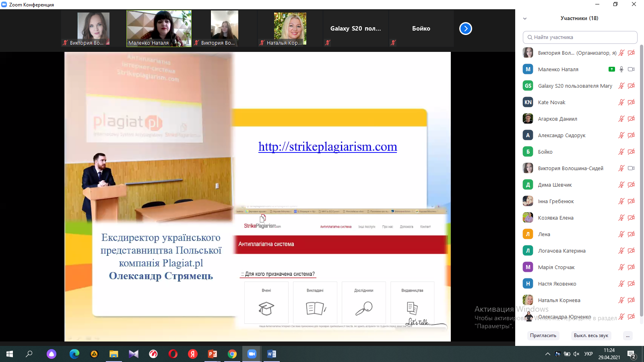Click the Пригласить button
The width and height of the screenshot is (644, 362).
point(543,335)
